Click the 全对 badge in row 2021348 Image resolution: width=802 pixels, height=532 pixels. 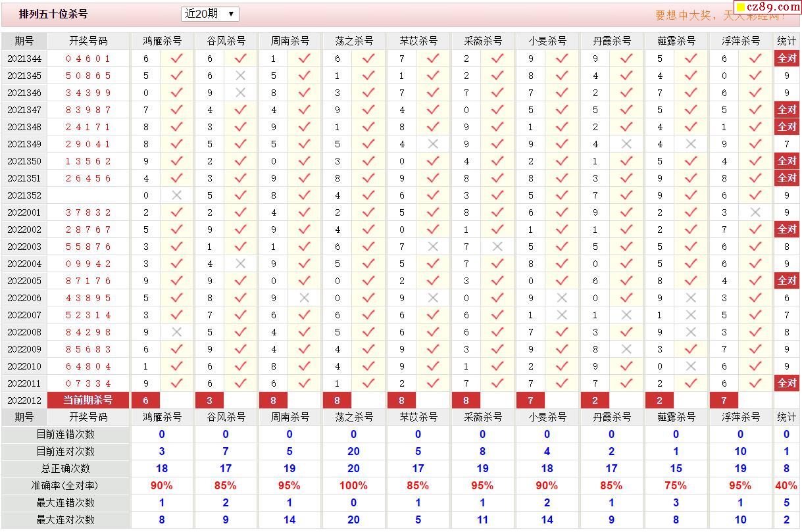[x=787, y=126]
